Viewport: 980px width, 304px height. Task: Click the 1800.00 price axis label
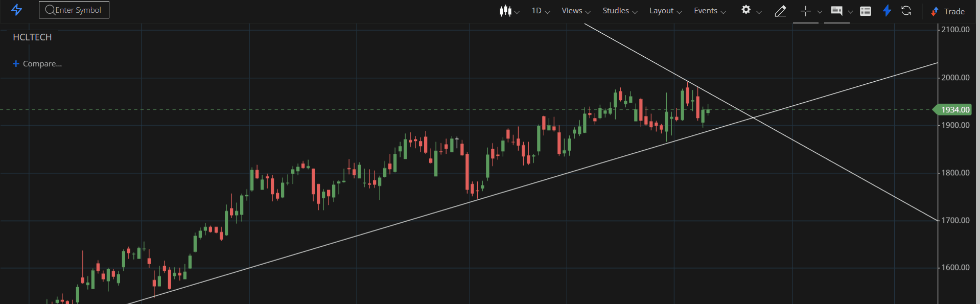[955, 173]
